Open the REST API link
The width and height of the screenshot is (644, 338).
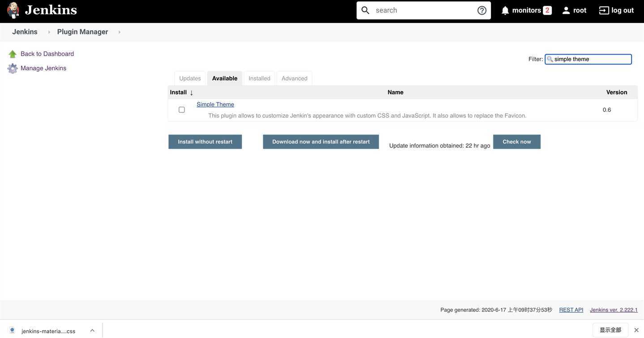click(x=571, y=310)
